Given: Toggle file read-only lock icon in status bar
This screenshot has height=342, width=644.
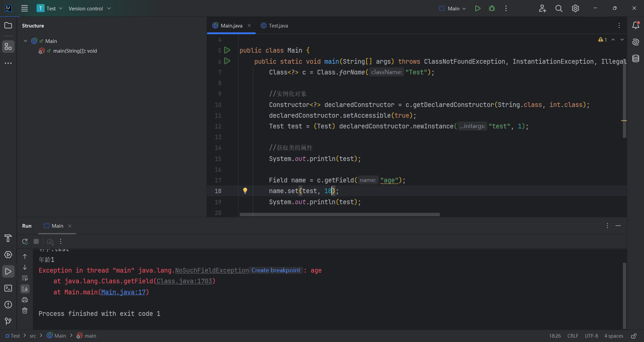Looking at the screenshot, I should click(x=634, y=336).
